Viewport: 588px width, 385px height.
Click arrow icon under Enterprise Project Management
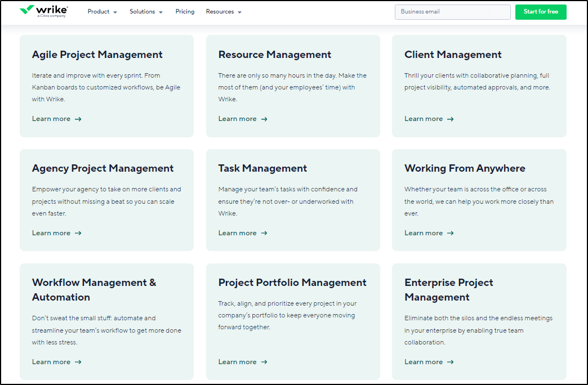(x=450, y=362)
